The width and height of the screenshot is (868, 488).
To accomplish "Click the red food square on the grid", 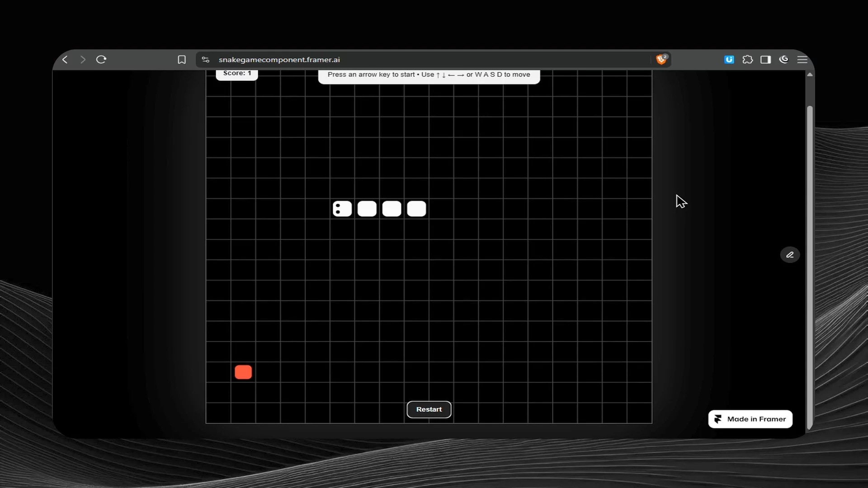I will click(x=243, y=372).
